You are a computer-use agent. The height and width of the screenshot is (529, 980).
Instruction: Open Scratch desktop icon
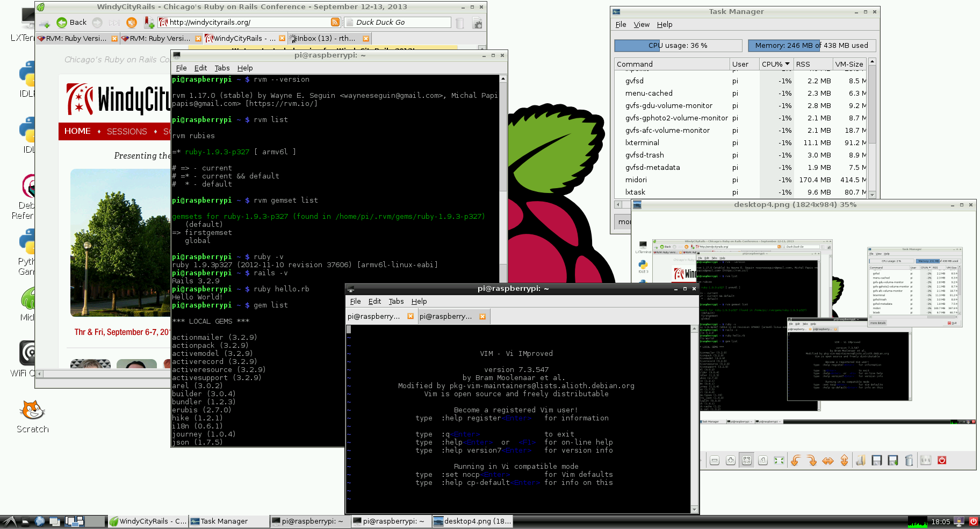click(32, 416)
